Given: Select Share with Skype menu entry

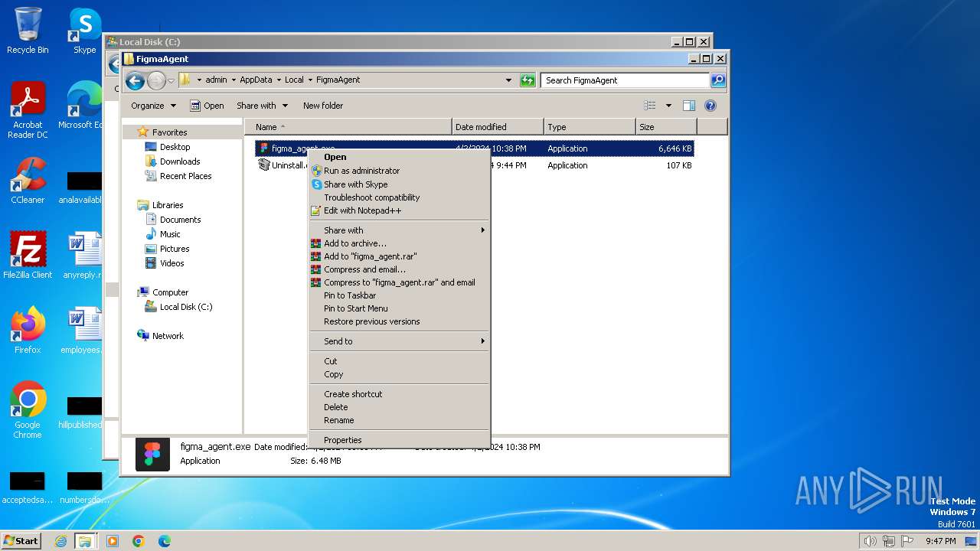Looking at the screenshot, I should (x=399, y=184).
